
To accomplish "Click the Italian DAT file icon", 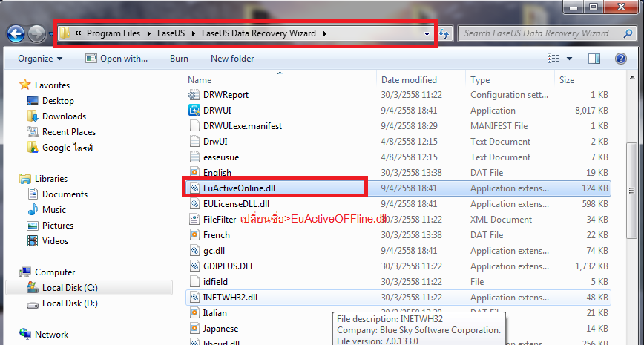I will (x=194, y=313).
